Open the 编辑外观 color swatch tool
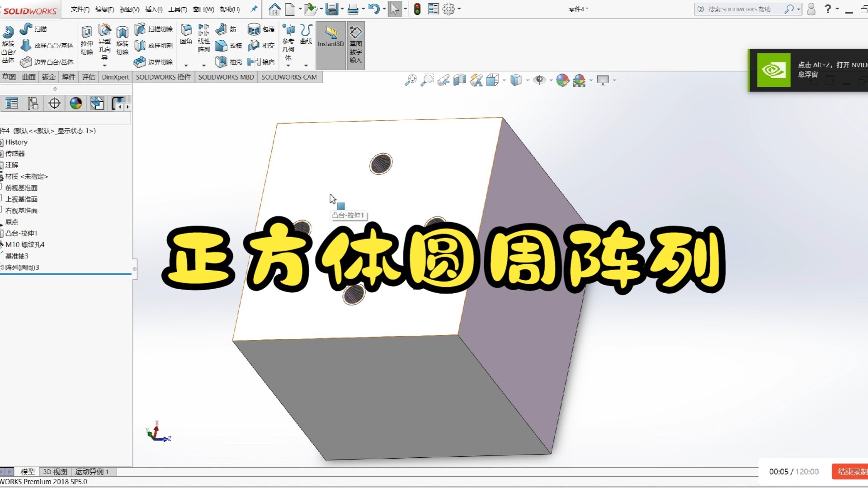Viewport: 868px width, 488px height. click(x=563, y=80)
